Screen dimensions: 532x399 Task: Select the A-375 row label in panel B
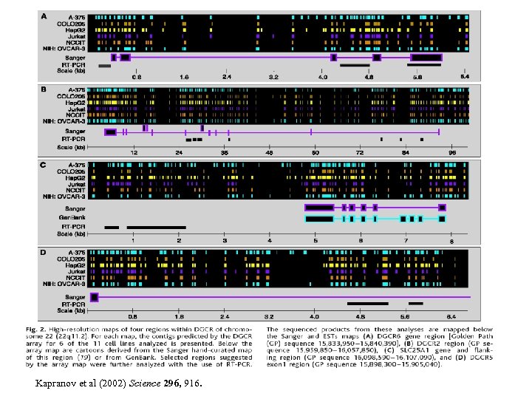(77, 90)
